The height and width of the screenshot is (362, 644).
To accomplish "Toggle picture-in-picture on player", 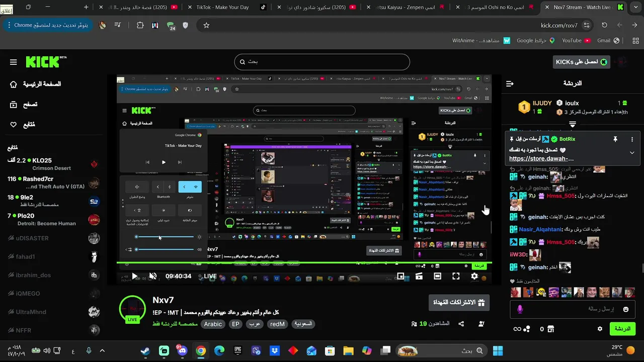I will pos(400,276).
